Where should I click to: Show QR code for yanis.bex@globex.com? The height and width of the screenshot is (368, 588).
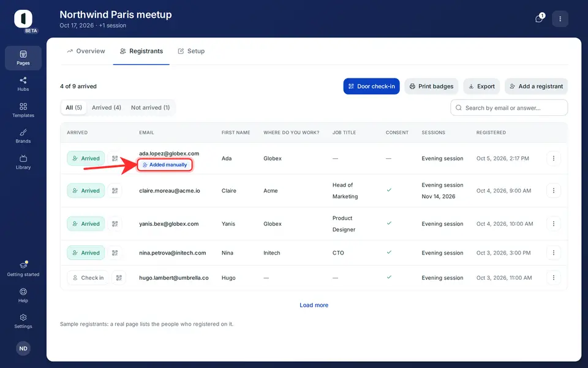(x=115, y=224)
